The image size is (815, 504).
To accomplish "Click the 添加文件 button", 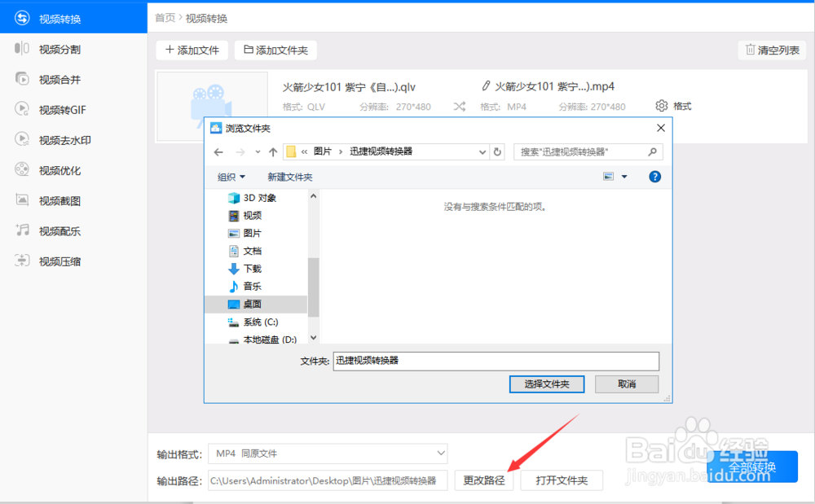I will point(192,50).
